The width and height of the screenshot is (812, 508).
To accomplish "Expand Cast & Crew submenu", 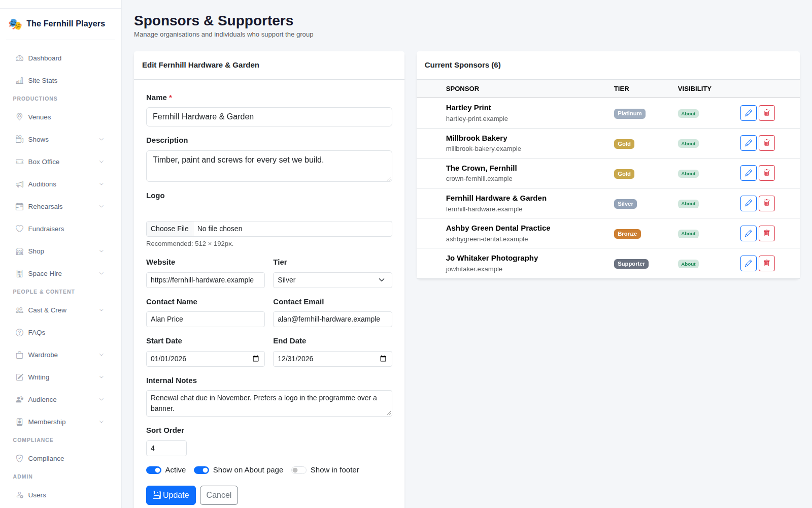I will coord(60,310).
